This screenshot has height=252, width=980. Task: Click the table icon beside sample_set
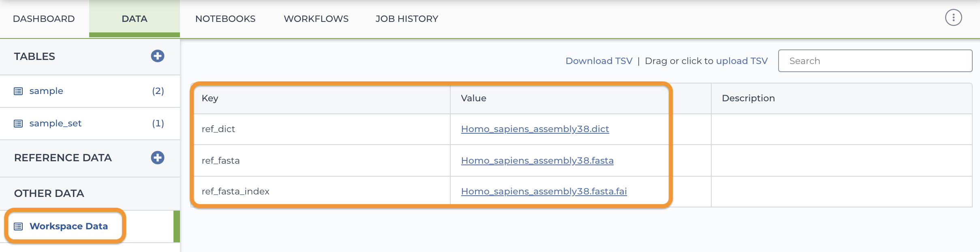[x=18, y=124]
